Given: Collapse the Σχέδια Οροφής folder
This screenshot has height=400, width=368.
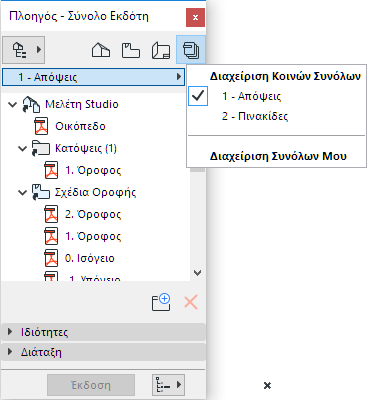Looking at the screenshot, I should (23, 192).
